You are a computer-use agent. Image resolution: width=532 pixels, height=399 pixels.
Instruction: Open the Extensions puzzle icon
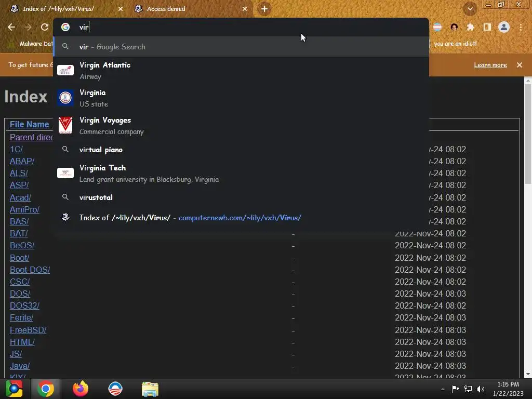coord(471,27)
